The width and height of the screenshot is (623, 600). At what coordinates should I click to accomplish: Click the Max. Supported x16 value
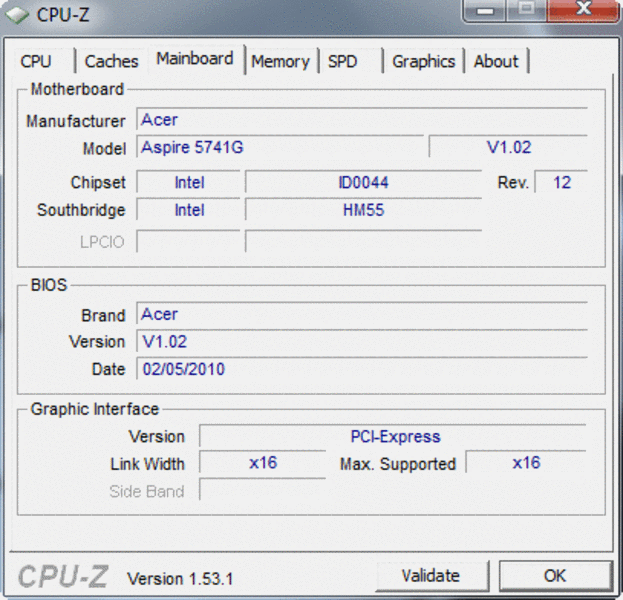pos(526,463)
